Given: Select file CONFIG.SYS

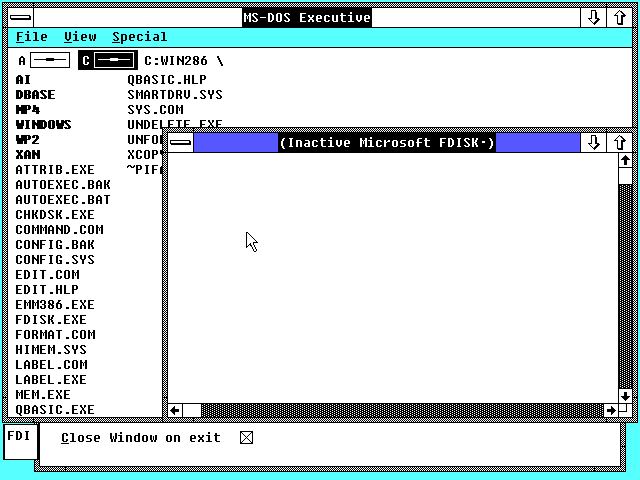Looking at the screenshot, I should coord(55,260).
